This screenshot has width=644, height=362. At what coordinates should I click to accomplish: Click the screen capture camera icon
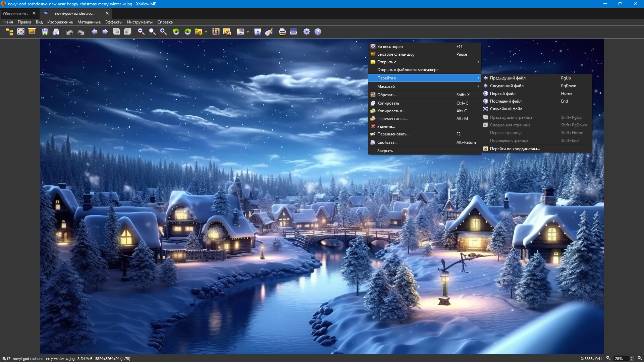tap(258, 32)
